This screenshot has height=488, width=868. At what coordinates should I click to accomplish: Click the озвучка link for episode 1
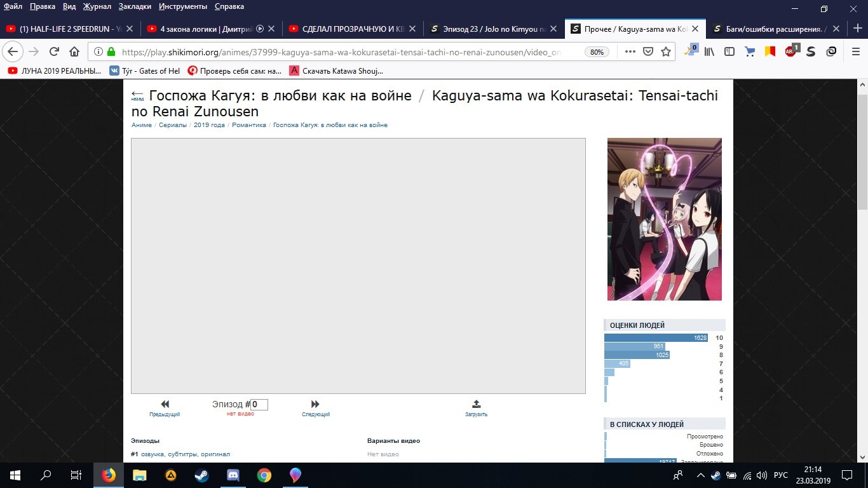[x=153, y=454]
